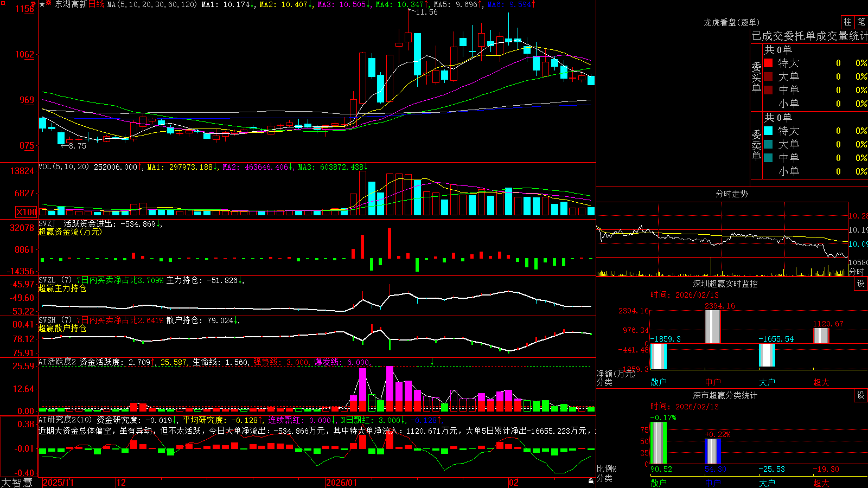Click the red question mark help icon

point(33,4)
